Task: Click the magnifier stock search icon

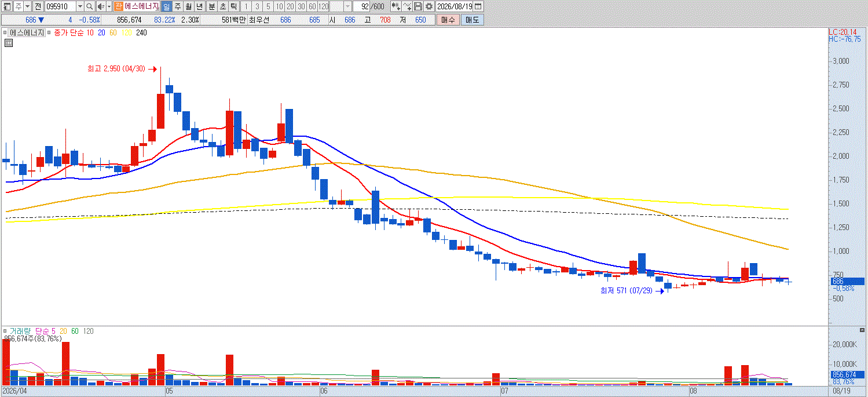Action: (x=90, y=6)
